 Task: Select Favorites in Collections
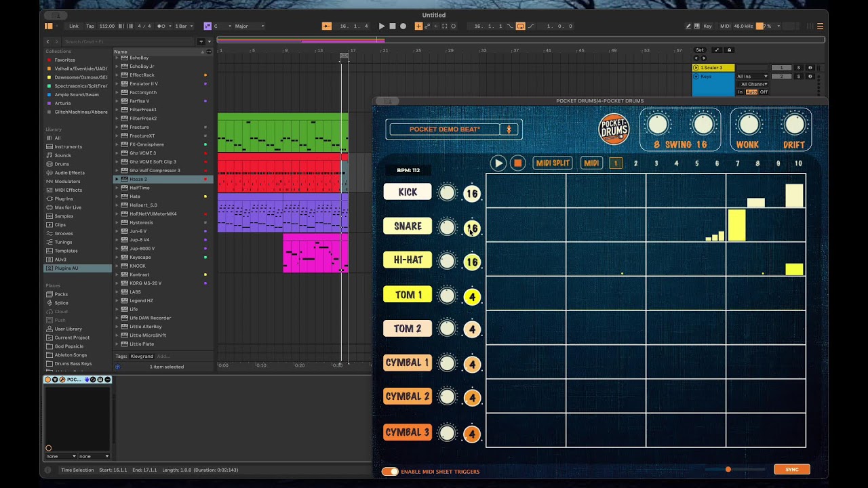pos(64,60)
